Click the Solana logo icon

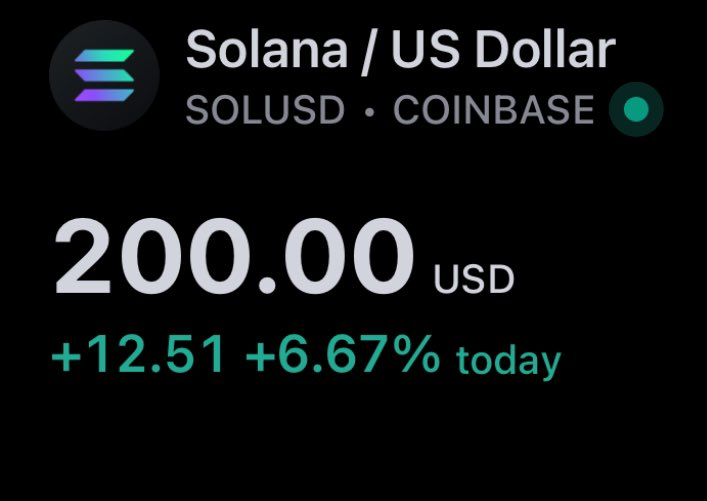tap(104, 75)
